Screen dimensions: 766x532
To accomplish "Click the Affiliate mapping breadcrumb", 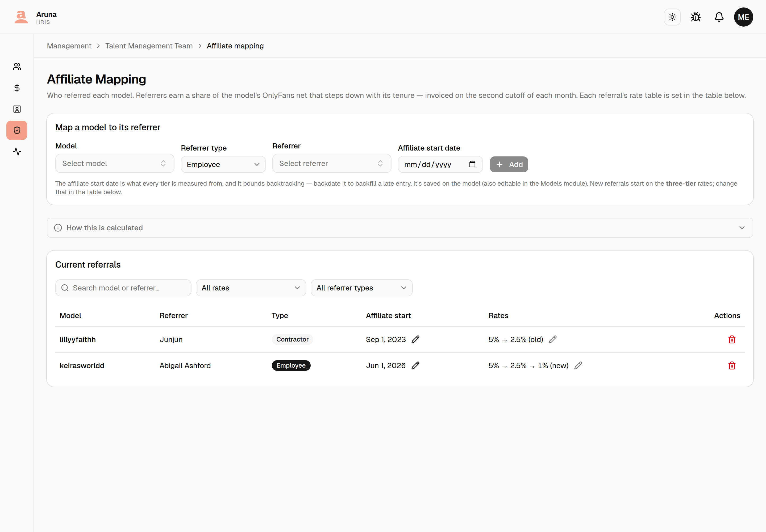I will point(235,46).
